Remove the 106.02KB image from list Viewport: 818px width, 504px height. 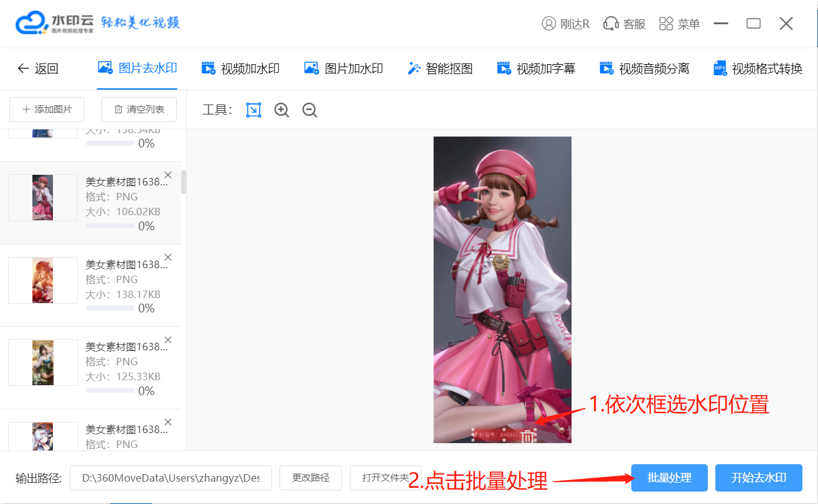(167, 175)
